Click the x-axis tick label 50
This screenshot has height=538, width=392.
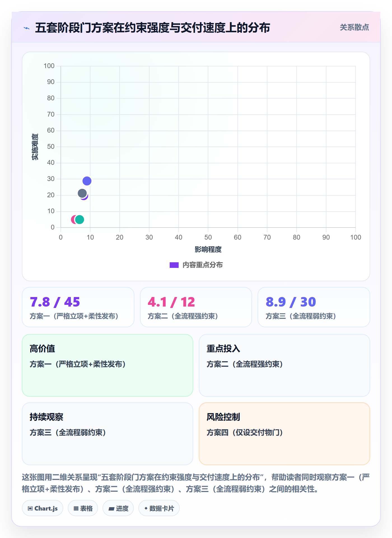208,237
